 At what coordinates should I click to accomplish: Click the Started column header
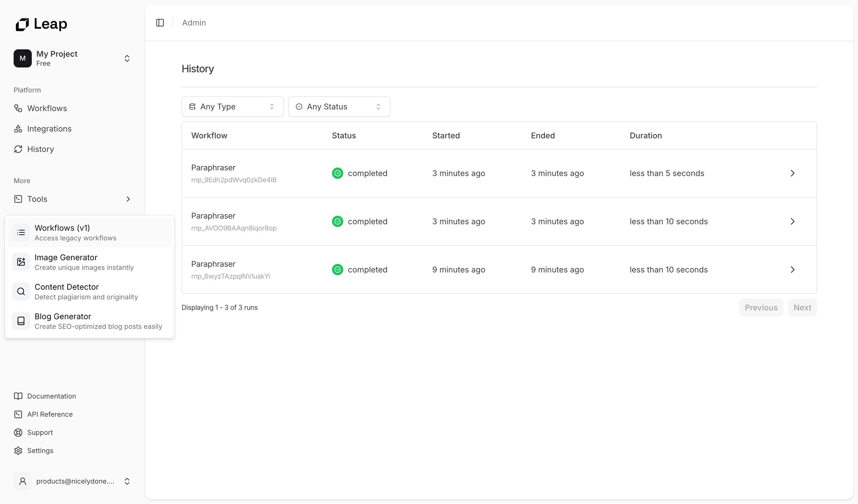pos(446,135)
